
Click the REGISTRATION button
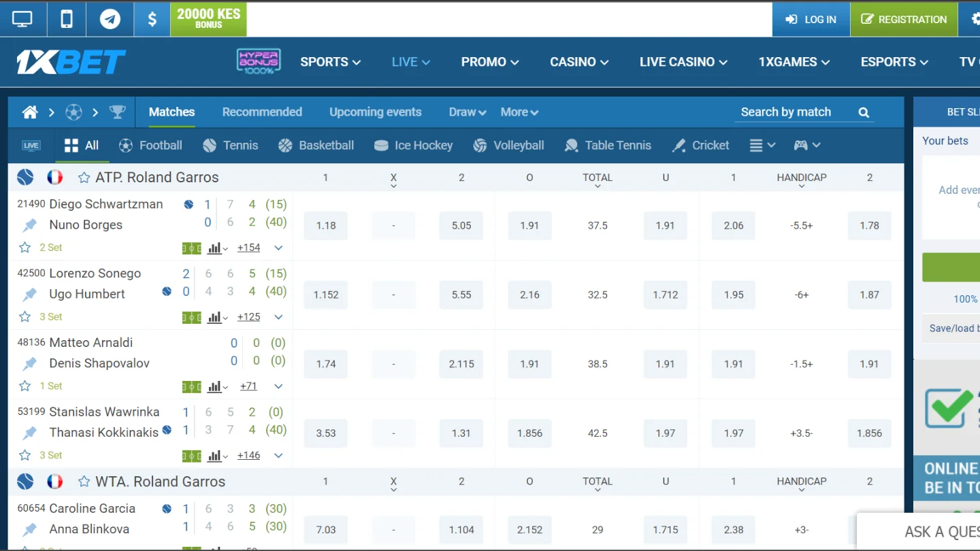click(x=904, y=19)
